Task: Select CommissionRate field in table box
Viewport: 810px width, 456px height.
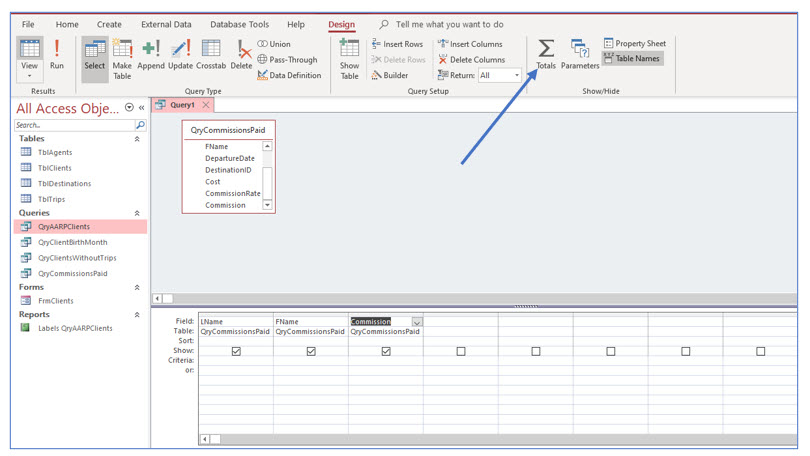Action: coord(232,193)
